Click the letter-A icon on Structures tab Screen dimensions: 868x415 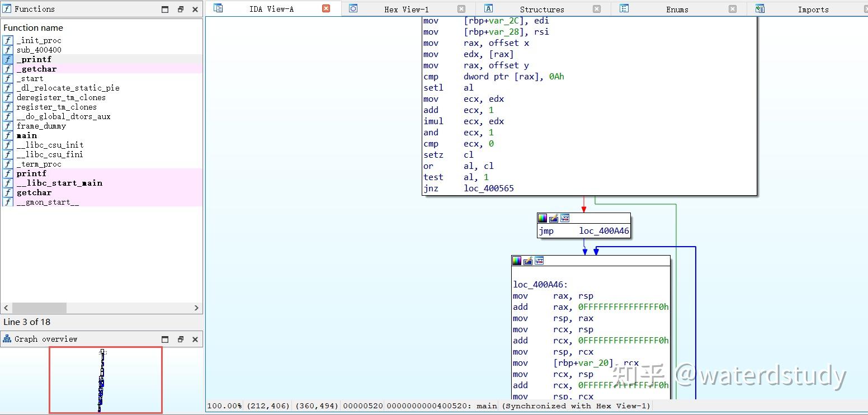pyautogui.click(x=488, y=8)
